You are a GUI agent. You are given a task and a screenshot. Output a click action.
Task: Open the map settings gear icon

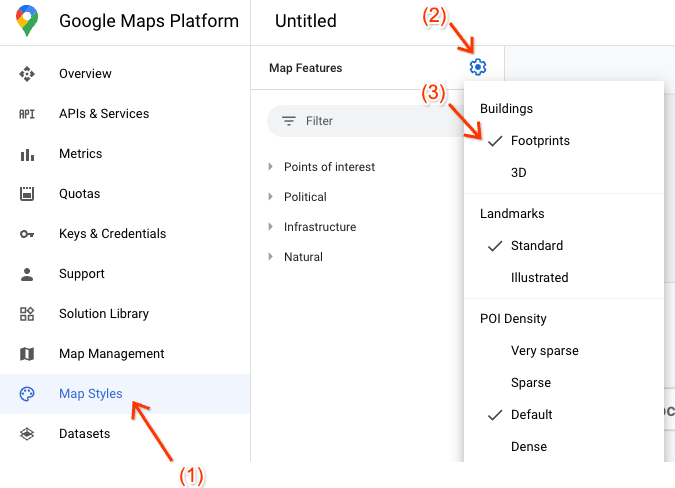coord(478,68)
